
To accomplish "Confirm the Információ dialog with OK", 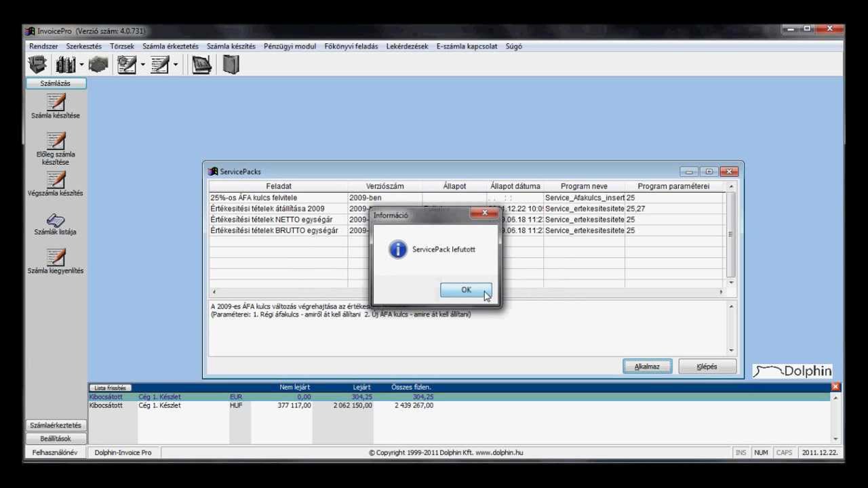I will point(466,290).
